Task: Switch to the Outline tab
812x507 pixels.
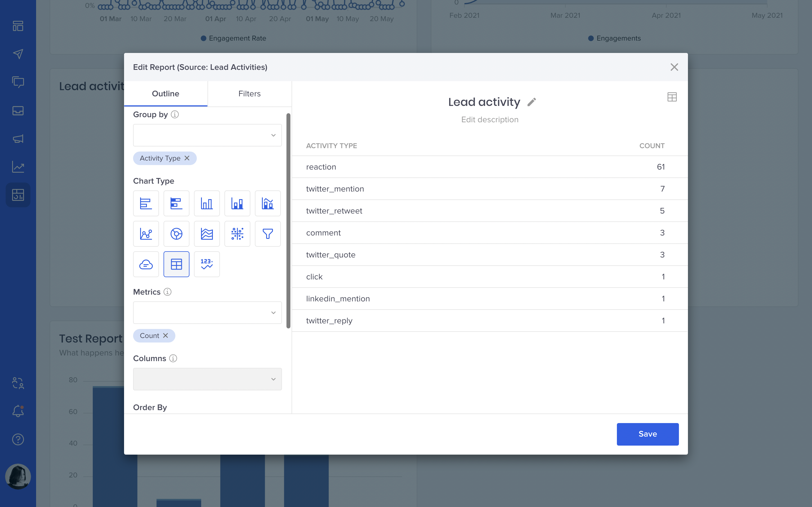Action: click(166, 94)
